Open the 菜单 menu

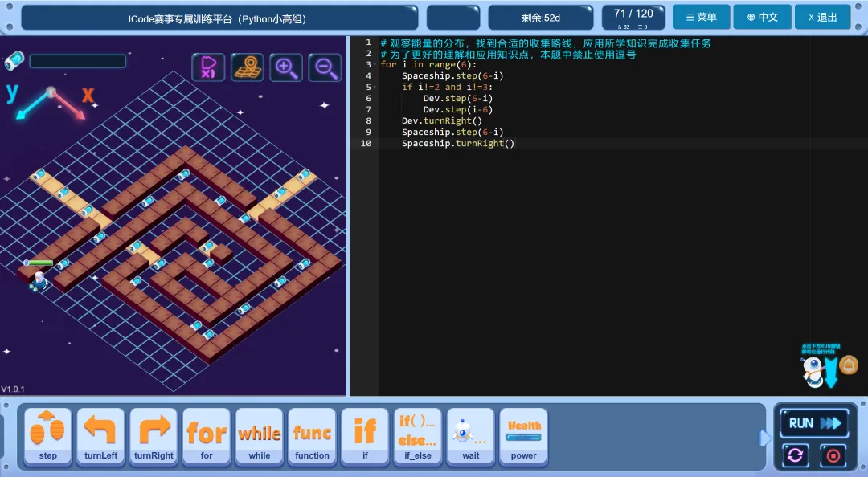[x=702, y=17]
